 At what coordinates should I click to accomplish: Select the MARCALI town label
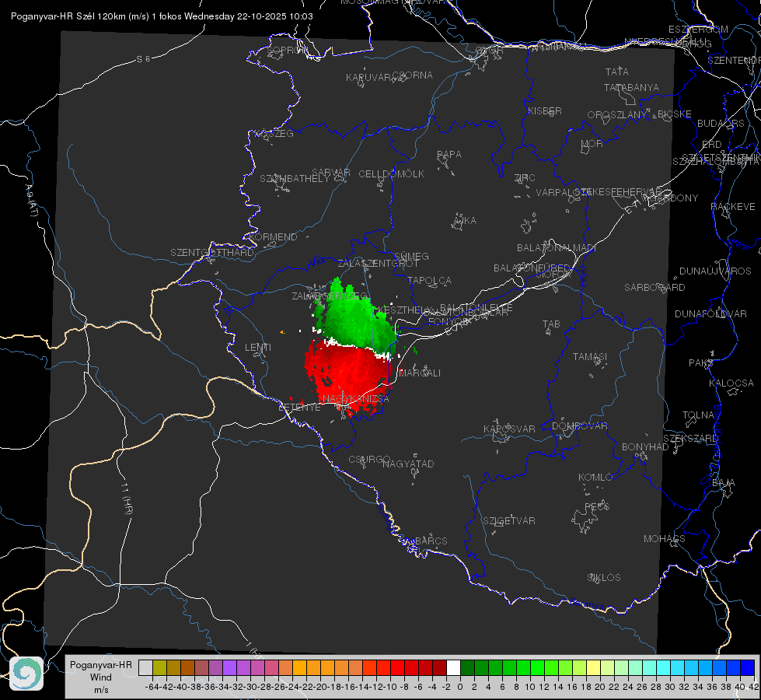coord(419,373)
